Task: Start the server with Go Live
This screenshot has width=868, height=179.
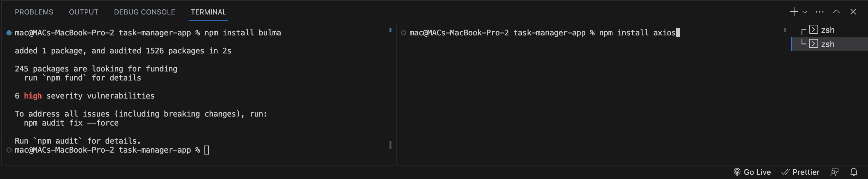Action: [753, 172]
